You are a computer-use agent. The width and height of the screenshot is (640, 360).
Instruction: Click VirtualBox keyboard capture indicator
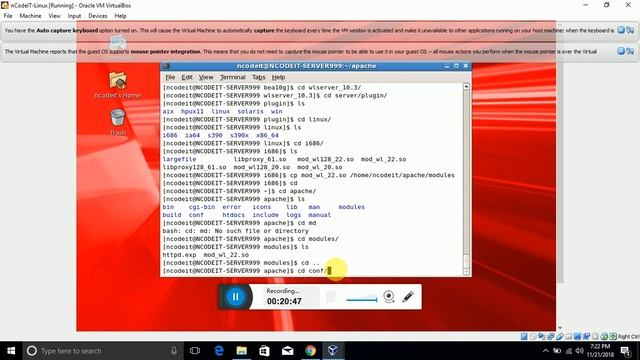[x=612, y=336]
